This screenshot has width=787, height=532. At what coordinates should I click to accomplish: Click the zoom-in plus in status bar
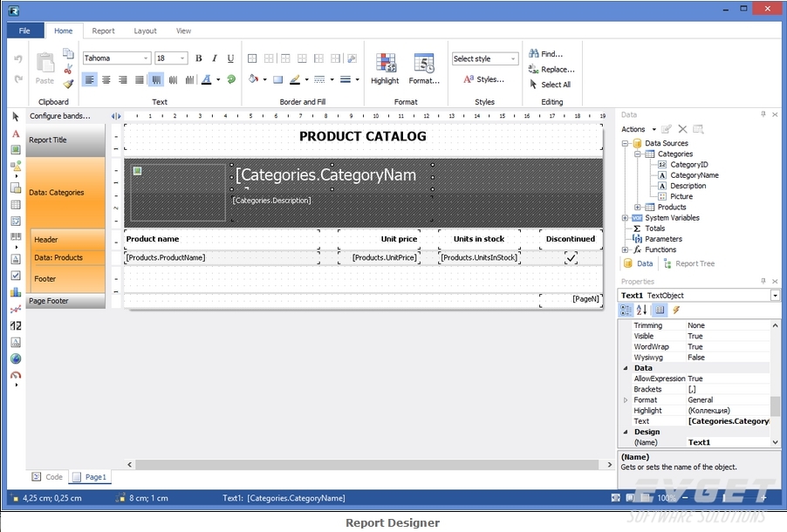tap(763, 498)
